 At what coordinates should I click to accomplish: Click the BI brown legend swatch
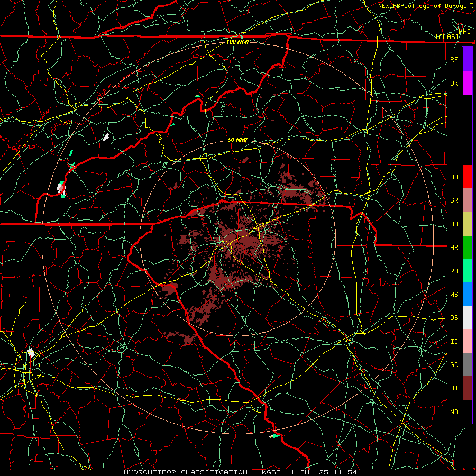467,388
